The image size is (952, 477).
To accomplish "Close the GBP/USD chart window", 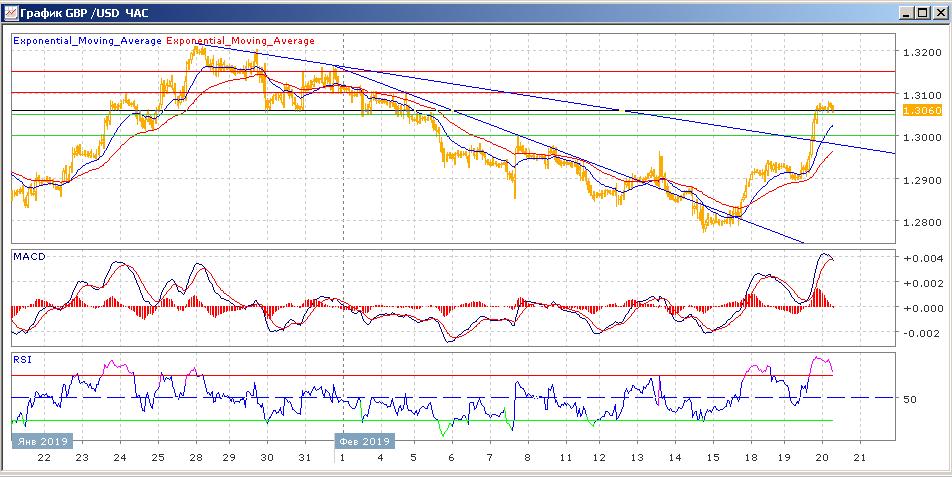I will tap(939, 12).
